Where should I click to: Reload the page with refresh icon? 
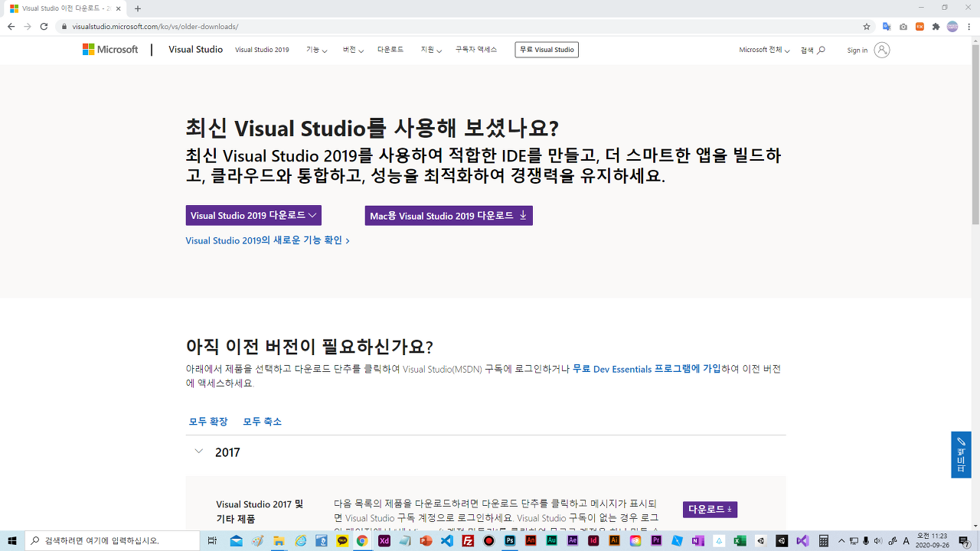pos(44,26)
